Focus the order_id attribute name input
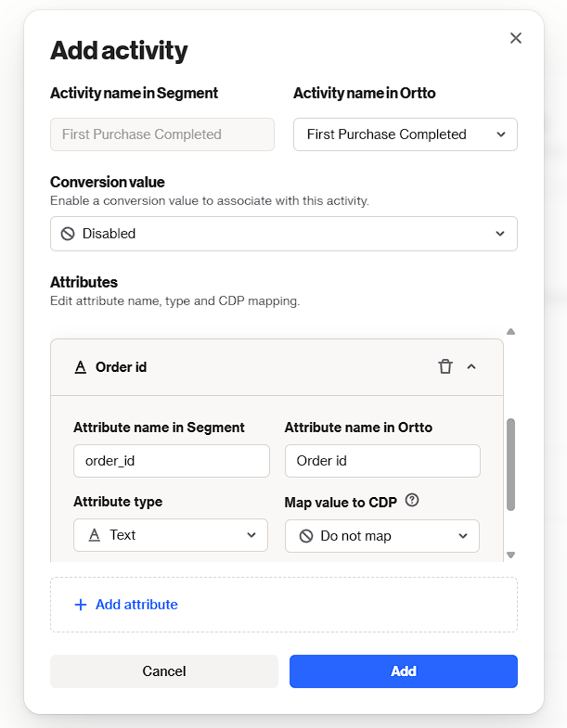567x728 pixels. point(171,461)
